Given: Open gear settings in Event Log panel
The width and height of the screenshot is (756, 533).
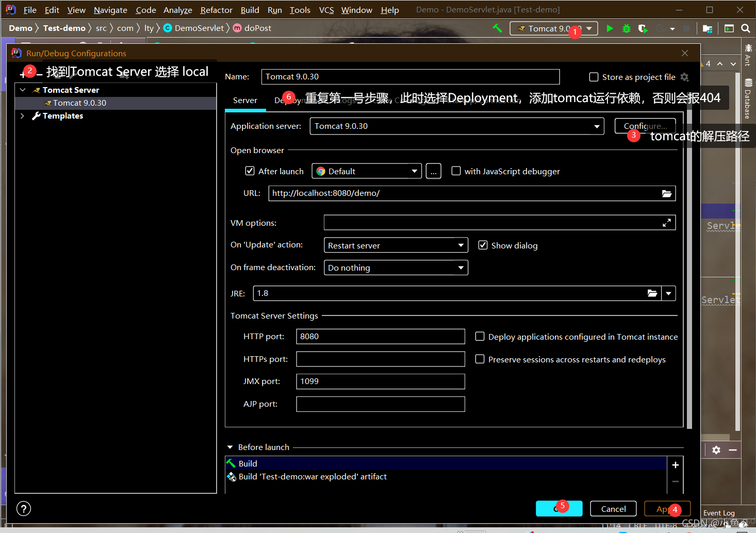Looking at the screenshot, I should (716, 450).
